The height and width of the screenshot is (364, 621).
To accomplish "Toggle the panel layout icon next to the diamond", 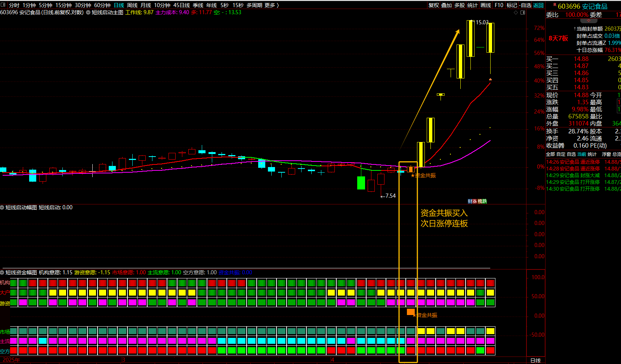I will pyautogui.click(x=523, y=12).
